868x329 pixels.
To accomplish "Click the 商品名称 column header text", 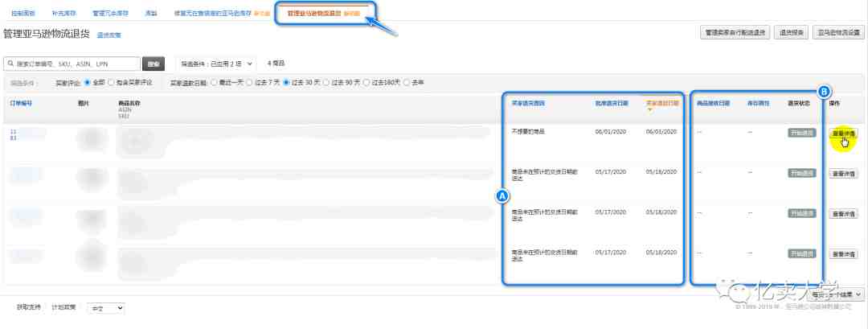I will (129, 103).
